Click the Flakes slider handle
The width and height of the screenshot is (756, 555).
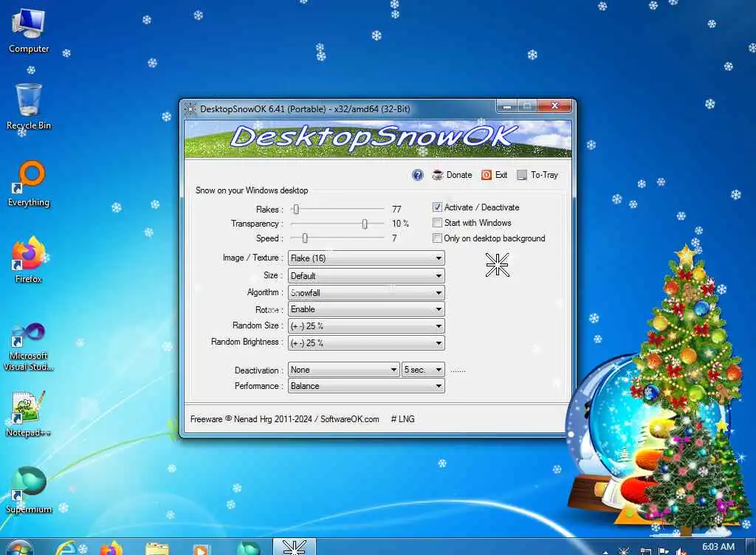296,209
